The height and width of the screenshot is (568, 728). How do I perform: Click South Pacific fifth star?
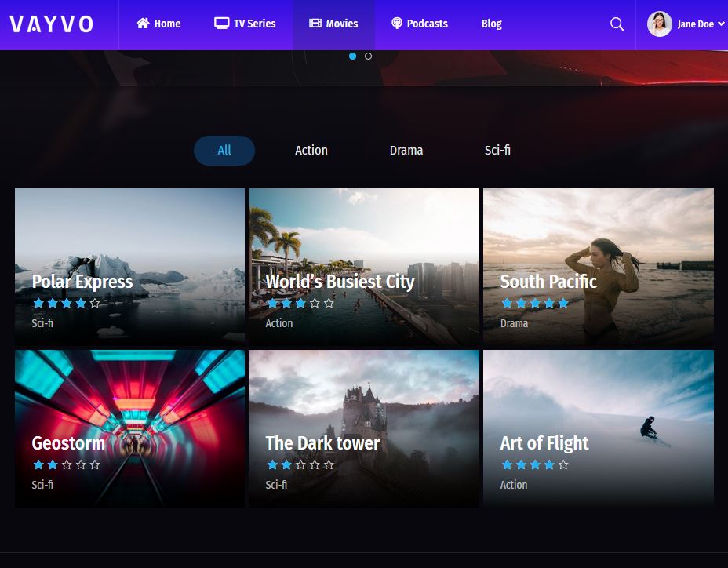coord(563,304)
